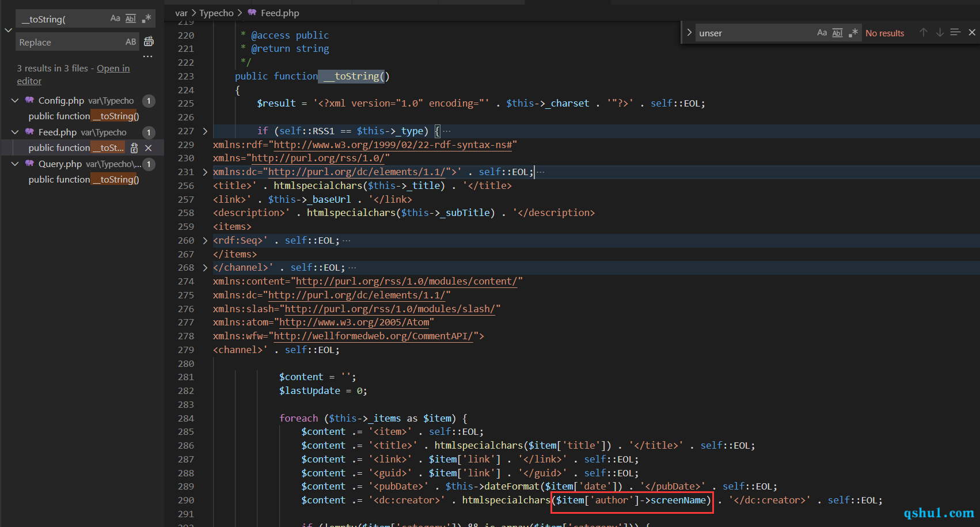Click '3 results in 3 files' summary text
The image size is (980, 527).
click(x=52, y=68)
